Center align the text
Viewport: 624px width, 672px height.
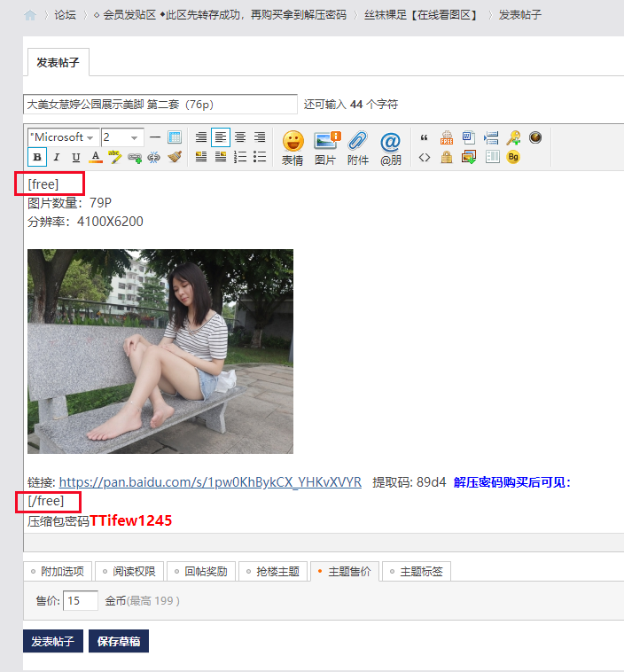click(240, 137)
